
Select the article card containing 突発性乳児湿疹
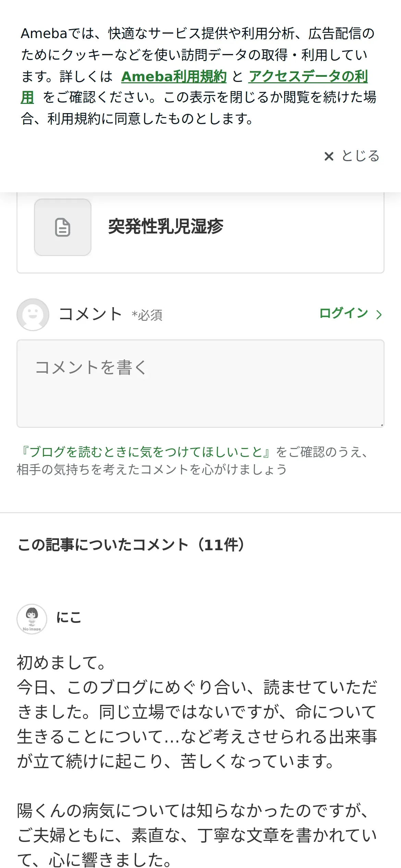(200, 233)
